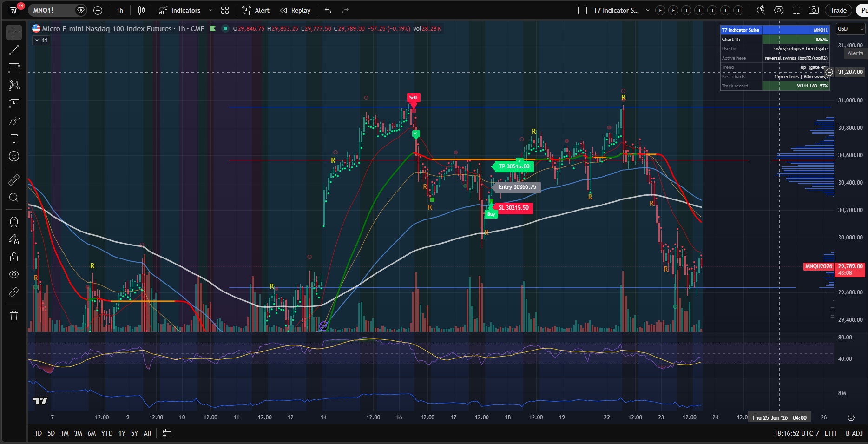Expand favorite indicators chevron
Viewport: 868px width, 444px height.
210,10
